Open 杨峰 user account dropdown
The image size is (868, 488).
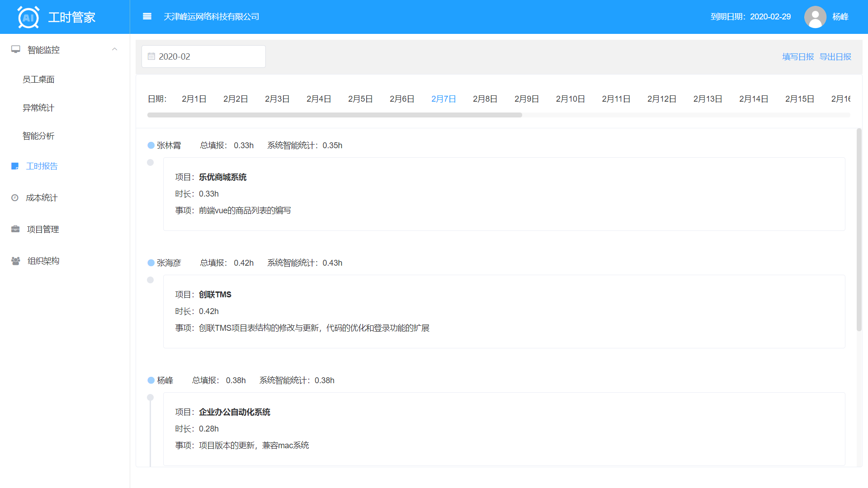840,17
